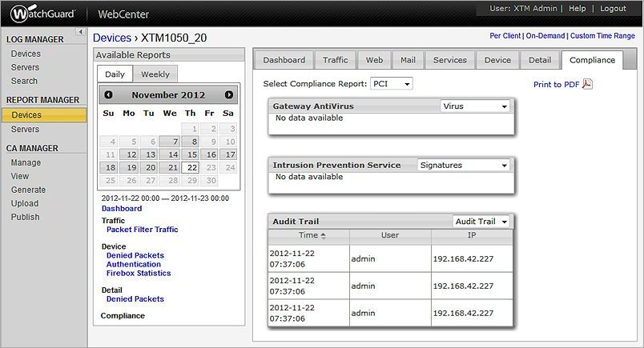Open Denied Packets under Detail

click(135, 298)
